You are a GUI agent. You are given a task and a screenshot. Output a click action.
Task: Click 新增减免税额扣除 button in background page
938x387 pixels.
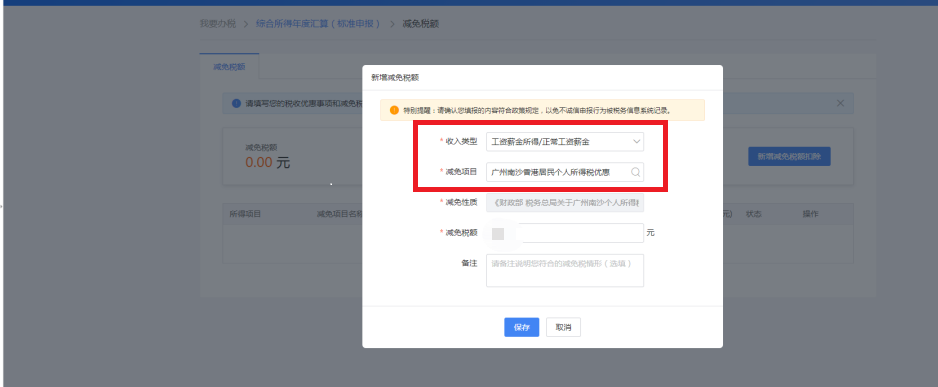click(x=789, y=156)
